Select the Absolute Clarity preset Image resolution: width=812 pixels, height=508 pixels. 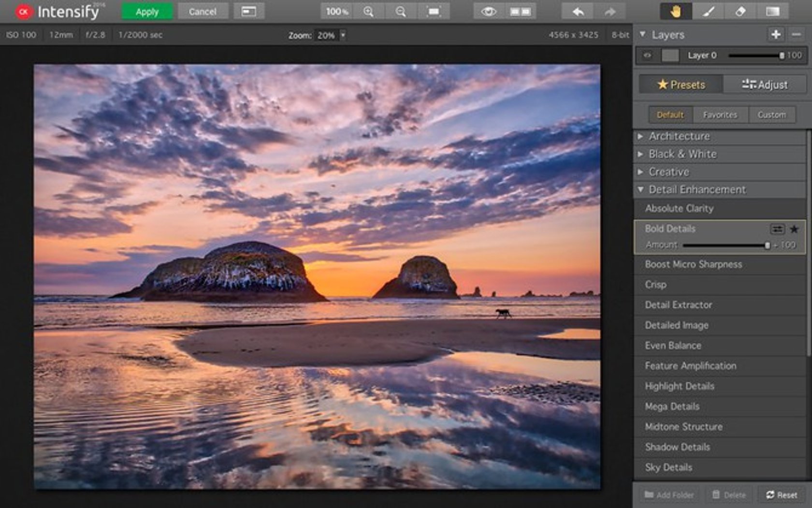click(x=679, y=209)
